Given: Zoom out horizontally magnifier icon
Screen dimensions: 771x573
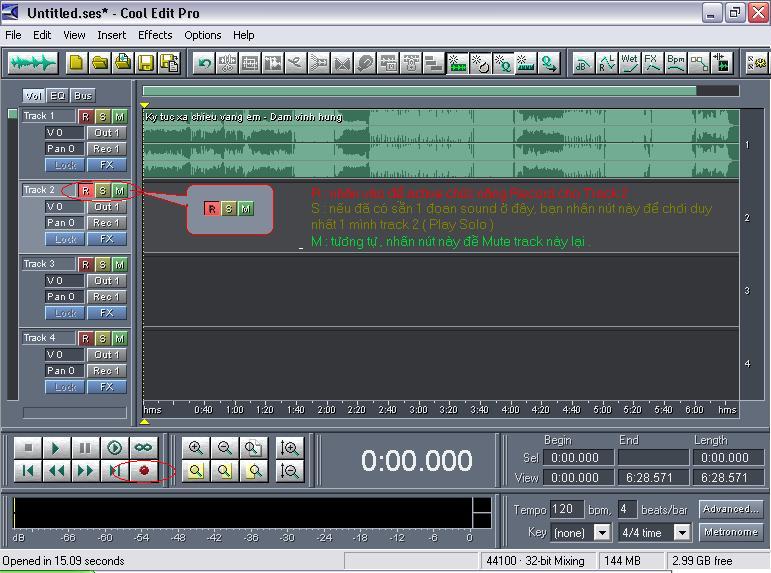Looking at the screenshot, I should coord(225,448).
